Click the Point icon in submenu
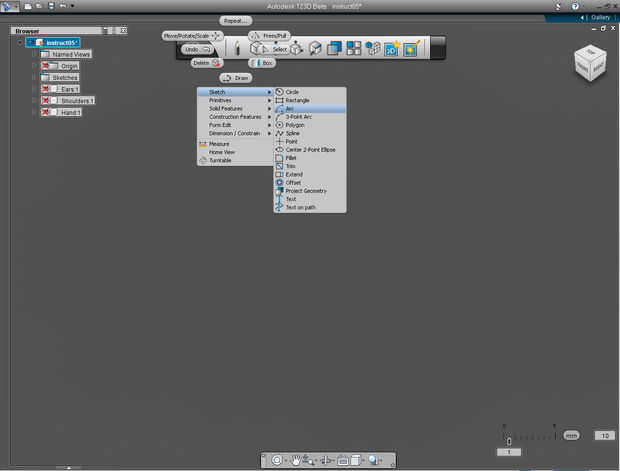The image size is (620, 471). (x=280, y=141)
